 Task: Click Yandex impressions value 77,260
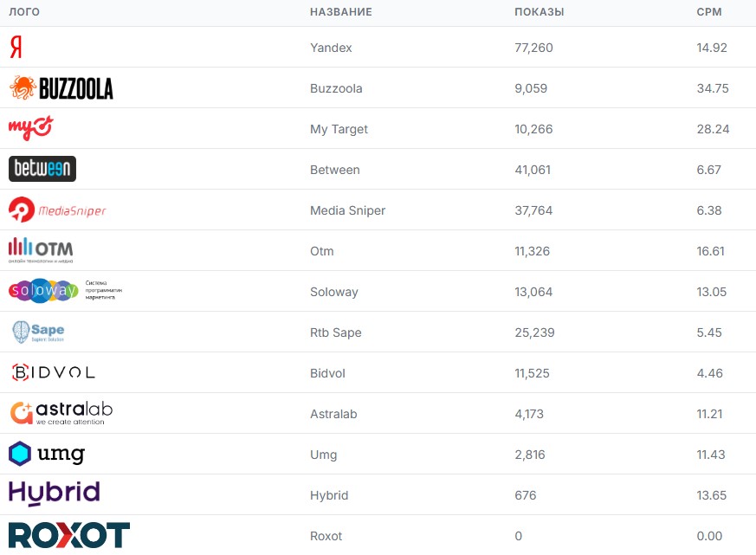pos(533,48)
